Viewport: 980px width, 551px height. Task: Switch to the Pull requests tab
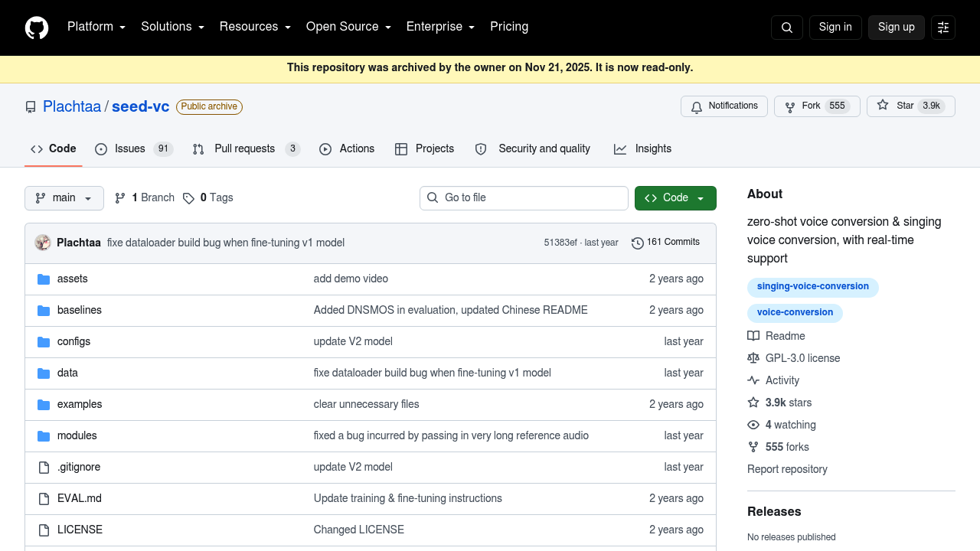click(246, 149)
